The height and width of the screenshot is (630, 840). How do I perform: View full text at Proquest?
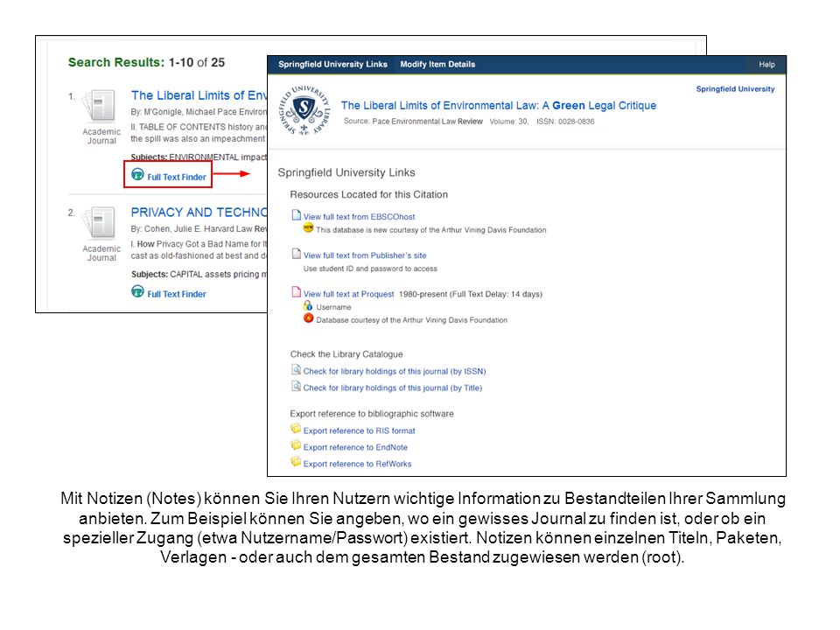pyautogui.click(x=349, y=294)
